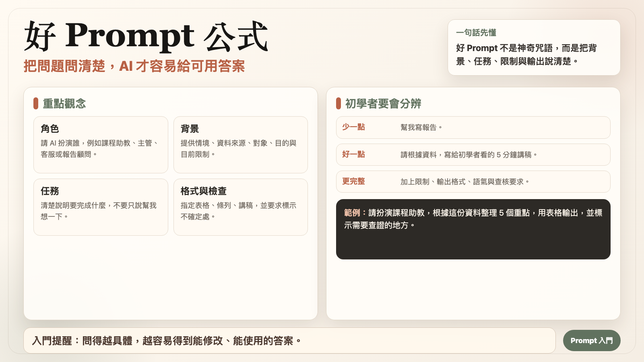This screenshot has width=644, height=362.
Task: Click the text 幫我寫報告。
Action: 421,128
